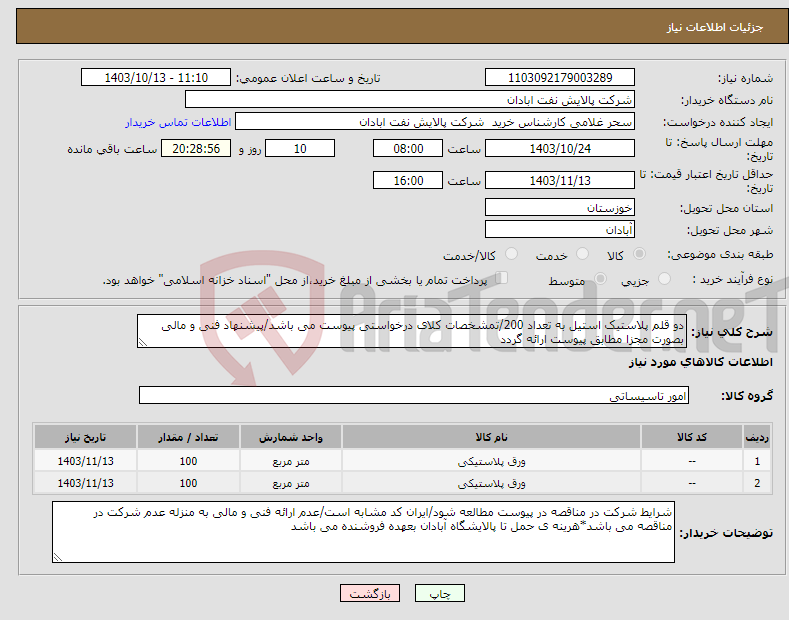Click need date 1403/11/13 in row 2
Image resolution: width=789 pixels, height=620 pixels.
pos(86,483)
